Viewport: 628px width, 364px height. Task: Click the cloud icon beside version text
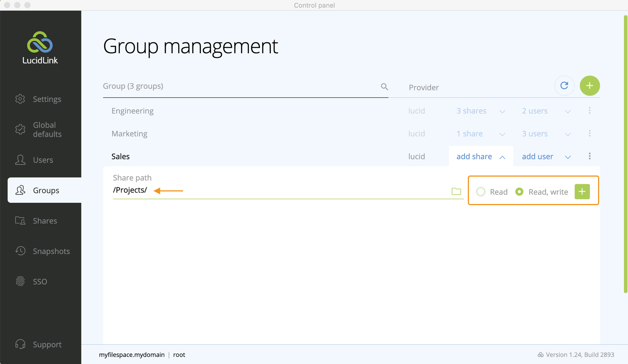540,355
